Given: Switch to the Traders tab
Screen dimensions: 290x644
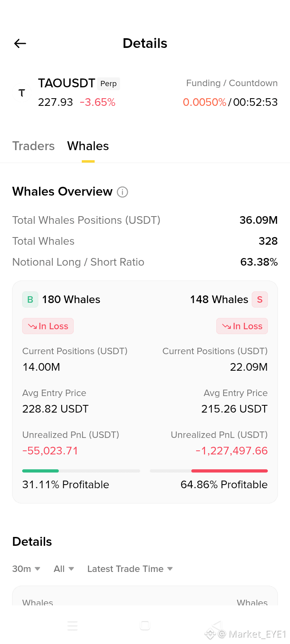Looking at the screenshot, I should (x=33, y=146).
